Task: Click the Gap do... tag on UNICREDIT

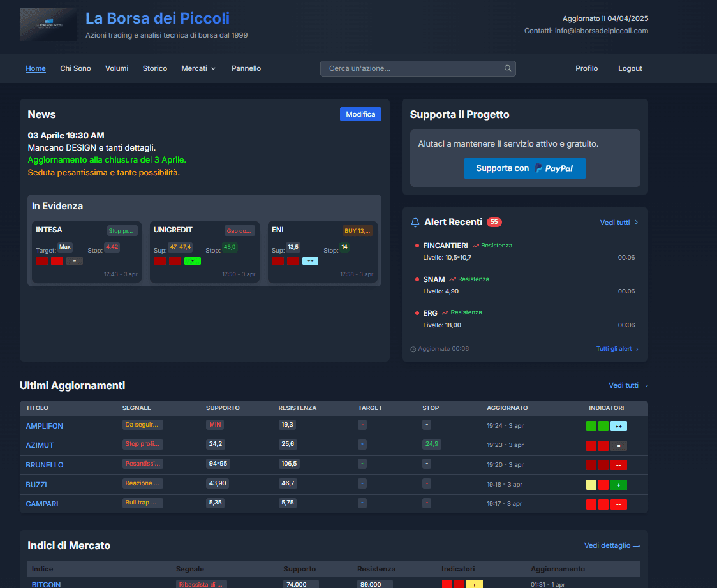Action: click(x=240, y=231)
